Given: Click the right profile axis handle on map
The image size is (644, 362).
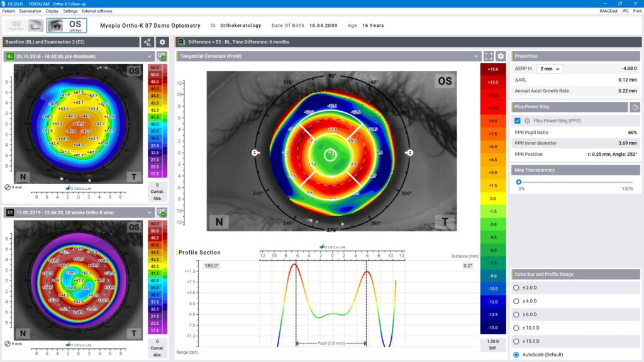Looking at the screenshot, I should coord(409,153).
